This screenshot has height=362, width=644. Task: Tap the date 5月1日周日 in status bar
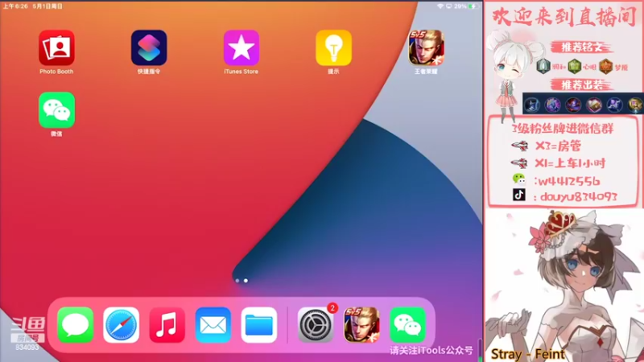(x=47, y=6)
